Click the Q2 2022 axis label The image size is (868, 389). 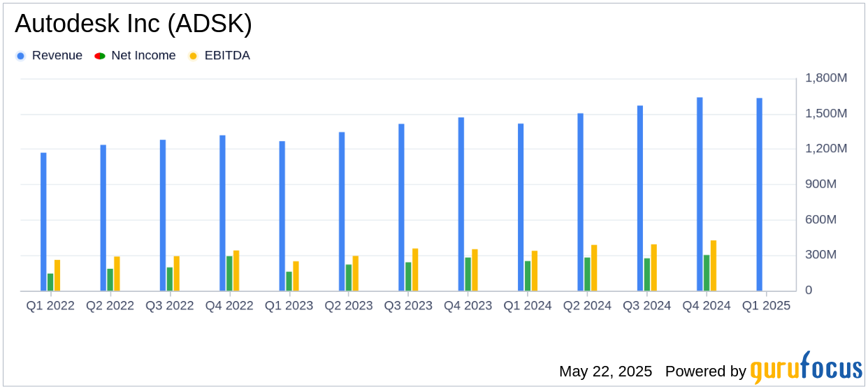tap(110, 306)
